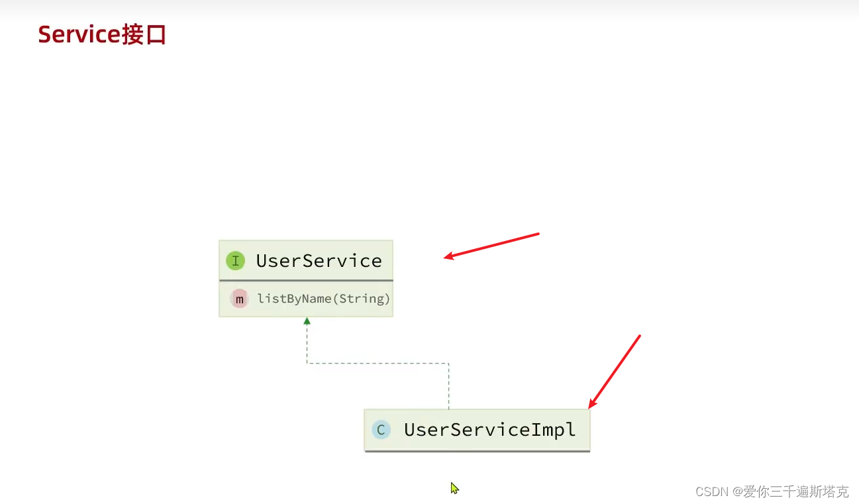Select the UserService node header
This screenshot has width=859, height=504.
coord(306,260)
